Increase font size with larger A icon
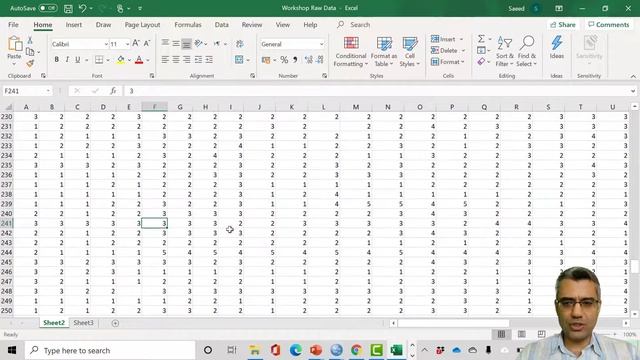Image resolution: width=640 pixels, height=360 pixels. coord(136,43)
